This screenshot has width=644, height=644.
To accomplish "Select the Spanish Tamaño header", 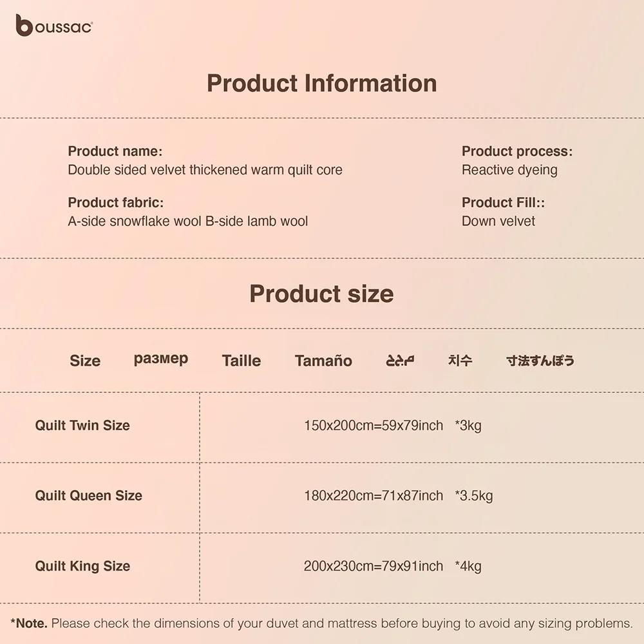I will 323,361.
